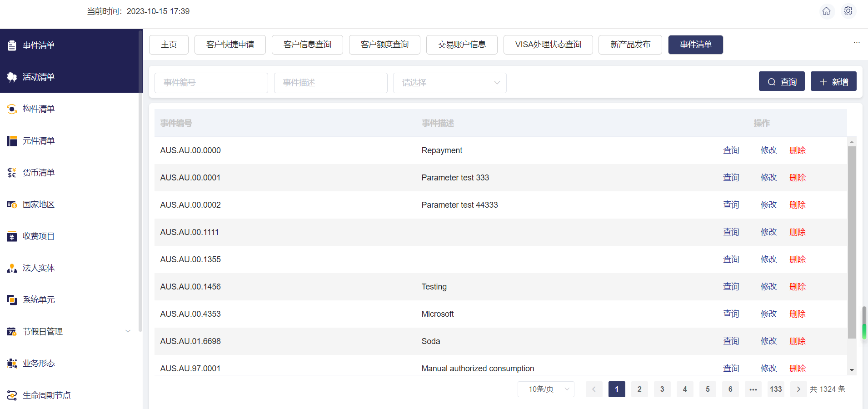Click the 系统单元 sidebar icon
The height and width of the screenshot is (409, 868).
(x=12, y=300)
